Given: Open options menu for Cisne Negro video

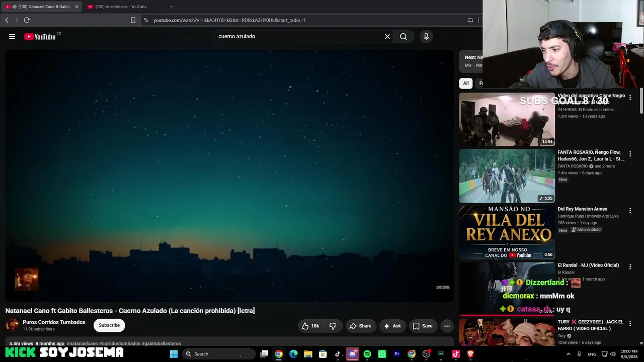Looking at the screenshot, I should 630,98.
